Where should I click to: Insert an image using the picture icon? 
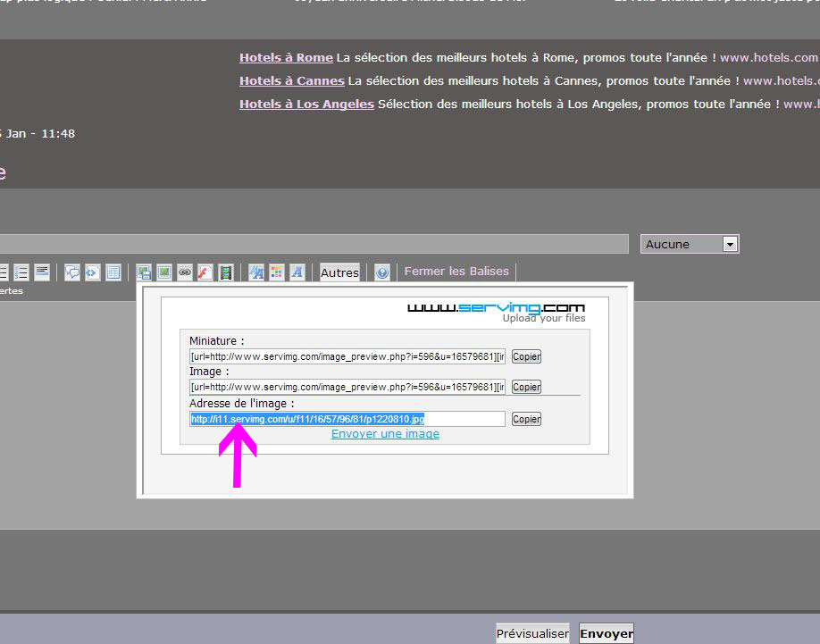tap(164, 272)
